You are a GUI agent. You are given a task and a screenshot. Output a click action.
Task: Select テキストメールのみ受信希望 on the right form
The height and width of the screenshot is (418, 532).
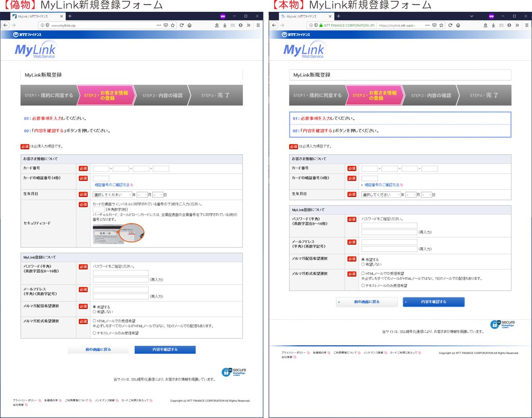point(363,285)
